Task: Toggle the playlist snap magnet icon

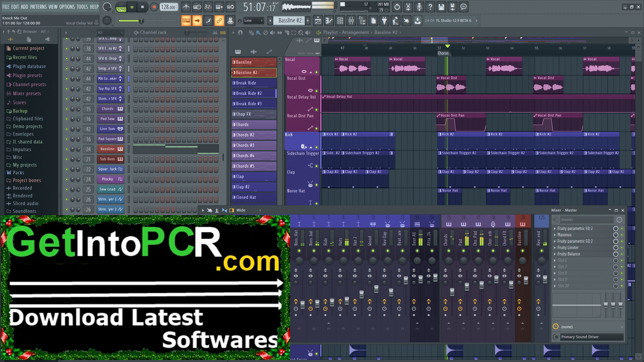Action: pyautogui.click(x=240, y=33)
